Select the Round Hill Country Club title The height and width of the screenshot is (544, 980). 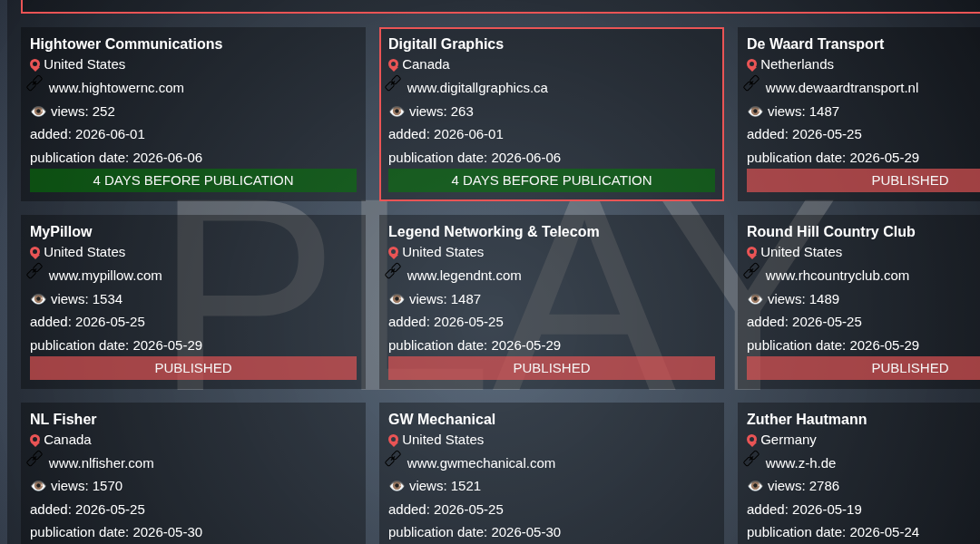point(830,232)
